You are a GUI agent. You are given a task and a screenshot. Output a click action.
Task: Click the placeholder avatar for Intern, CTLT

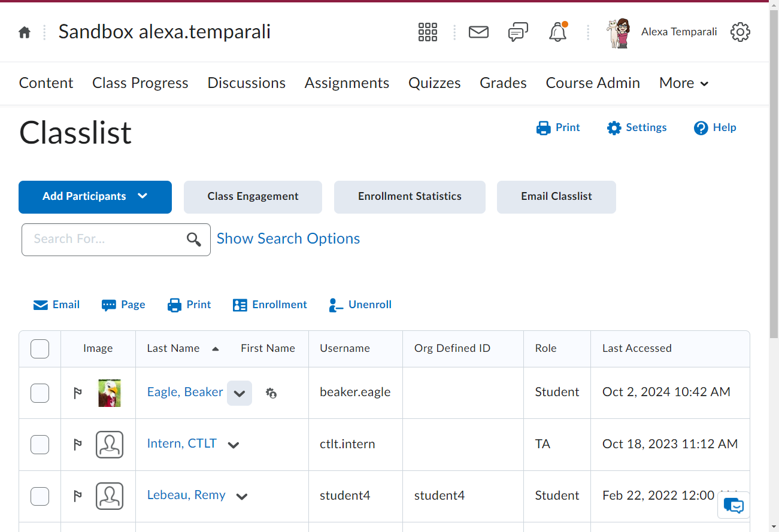pos(110,445)
